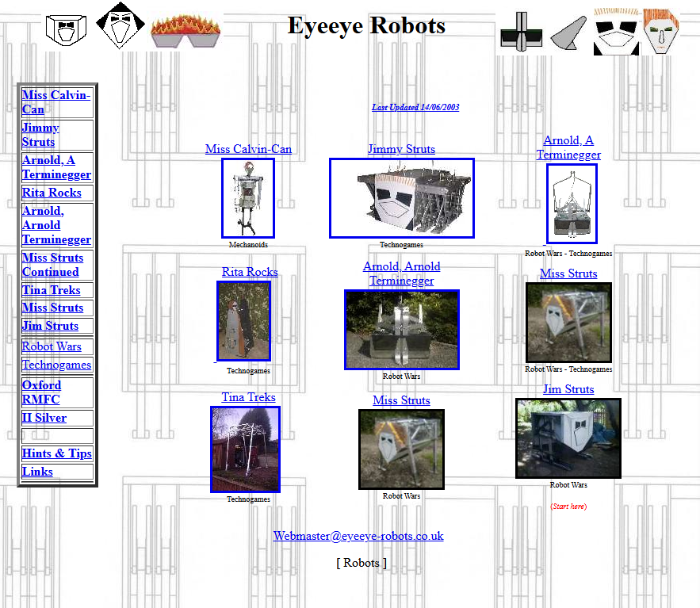700x608 pixels.
Task: Click 'Robot Wars' caption under Jim Struts
Action: 568,485
